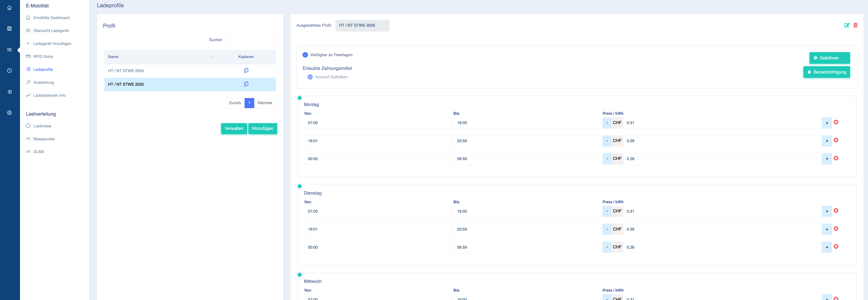
Task: Open Auswertung in the sidebar
Action: click(43, 82)
